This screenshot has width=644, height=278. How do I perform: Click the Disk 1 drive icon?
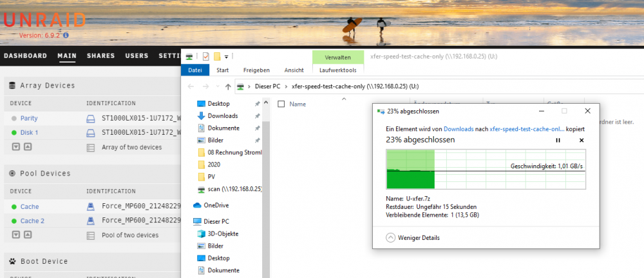90,133
